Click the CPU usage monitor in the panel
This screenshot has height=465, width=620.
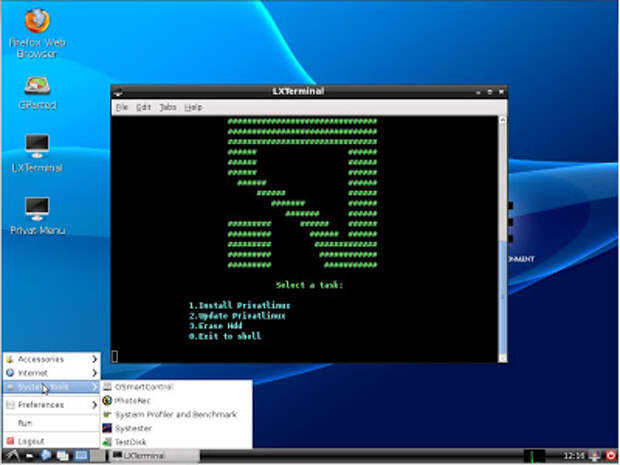[x=534, y=456]
